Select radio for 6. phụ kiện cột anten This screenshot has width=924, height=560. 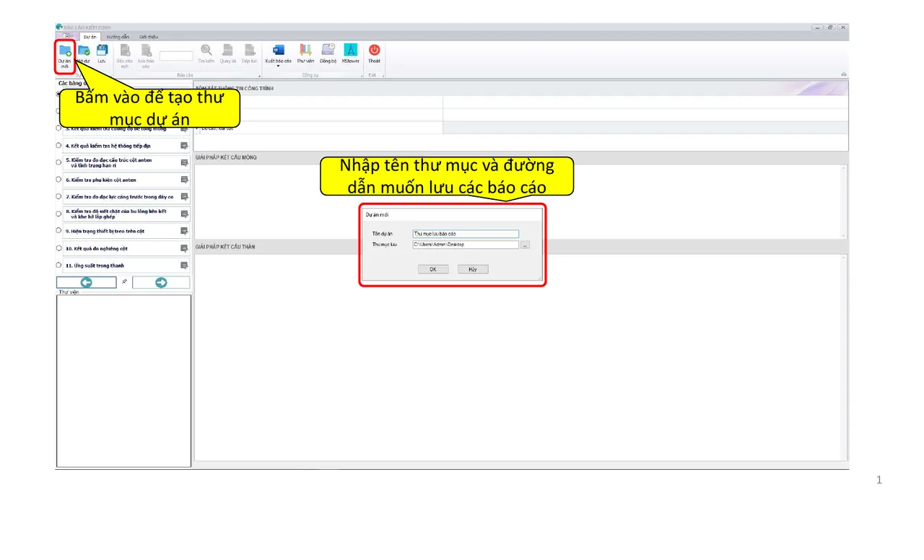click(58, 180)
